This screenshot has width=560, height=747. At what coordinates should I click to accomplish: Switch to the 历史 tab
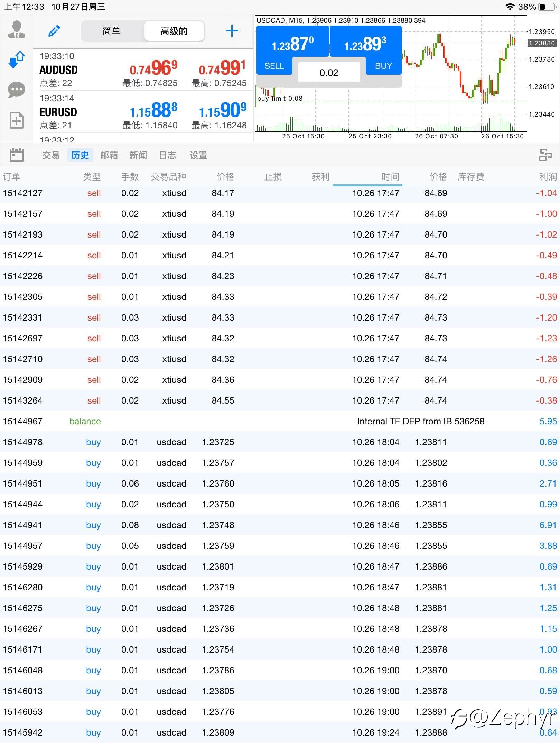80,155
